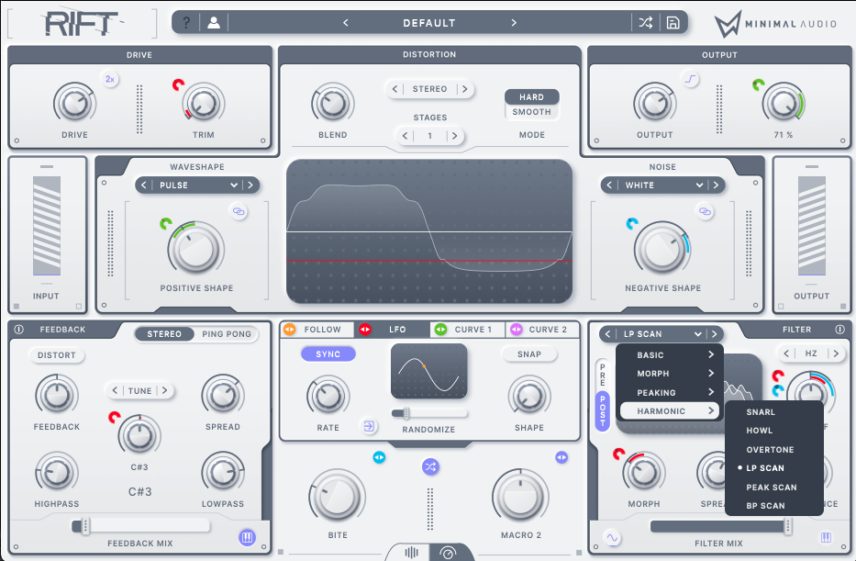
Task: Click the purple arrows icon above Macro 2
Action: point(561,457)
